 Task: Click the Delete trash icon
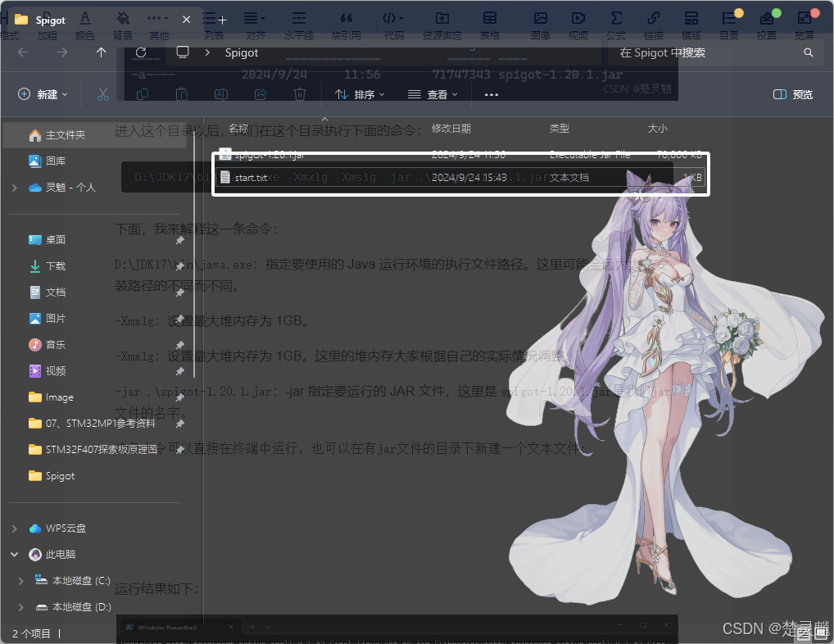(300, 94)
